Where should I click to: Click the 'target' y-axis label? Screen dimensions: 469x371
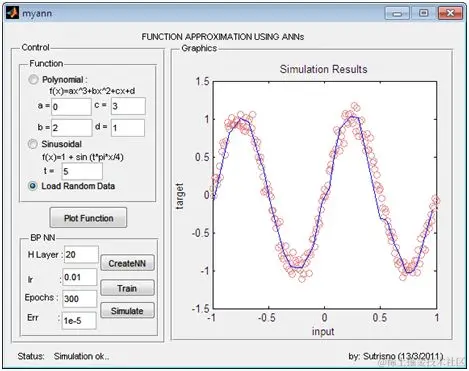[x=179, y=196]
